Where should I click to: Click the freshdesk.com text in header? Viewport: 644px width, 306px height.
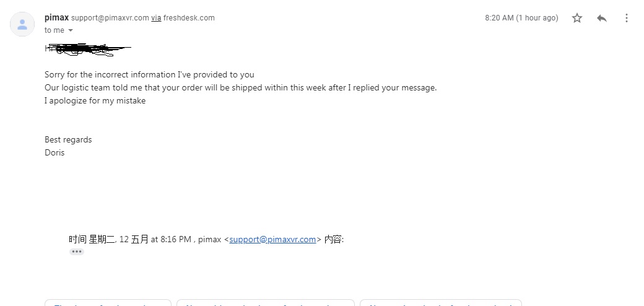189,18
